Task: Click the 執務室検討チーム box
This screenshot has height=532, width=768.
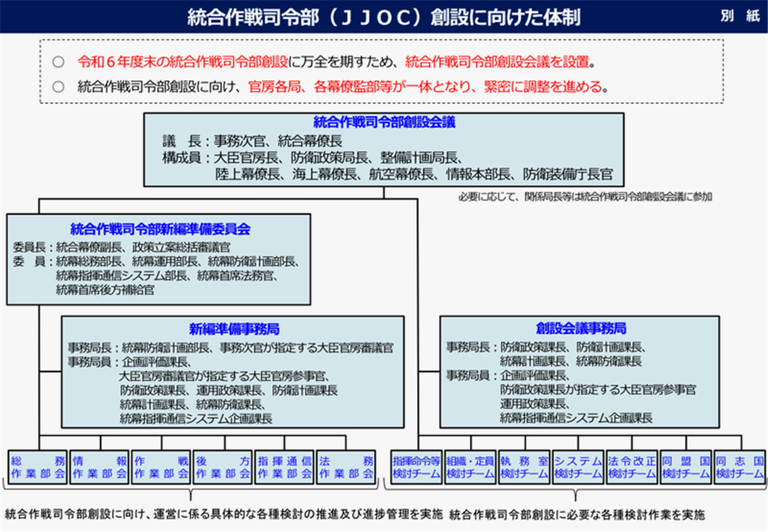Action: pos(524,468)
